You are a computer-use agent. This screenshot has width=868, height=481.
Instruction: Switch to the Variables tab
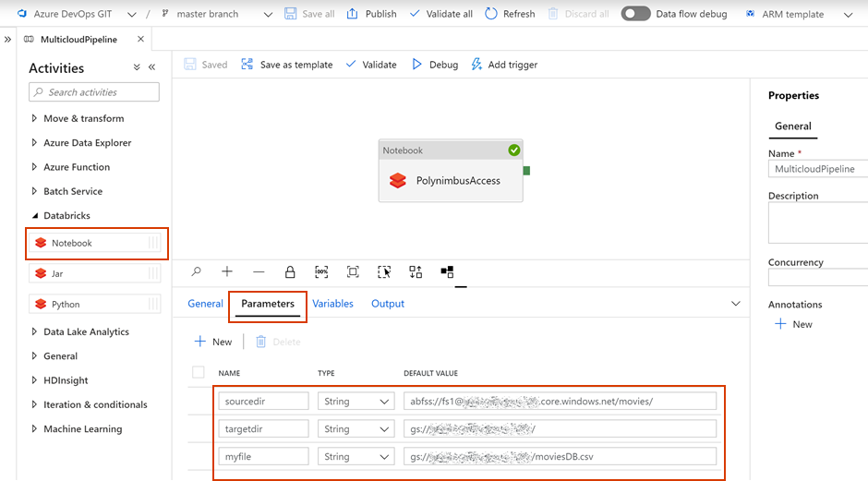tap(332, 304)
